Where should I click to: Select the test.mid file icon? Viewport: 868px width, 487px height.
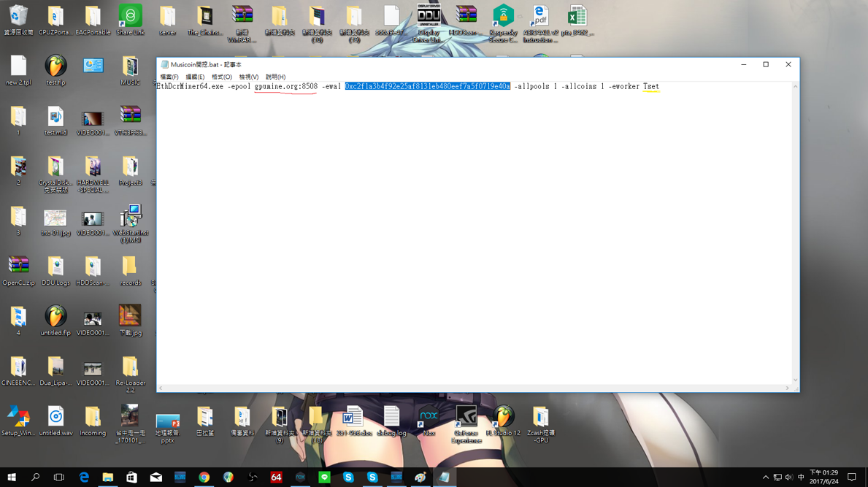tap(55, 120)
